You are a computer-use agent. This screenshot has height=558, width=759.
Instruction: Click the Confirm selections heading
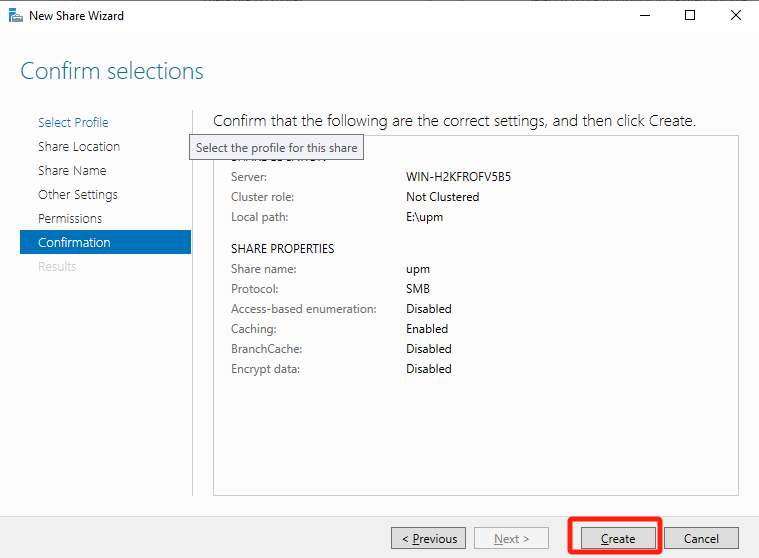point(112,71)
